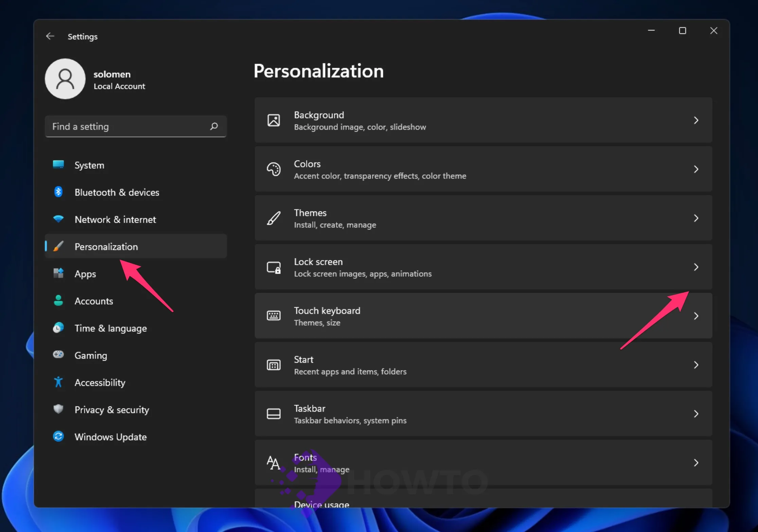Click the Background picture icon
Viewport: 758px width, 532px height.
(x=274, y=120)
